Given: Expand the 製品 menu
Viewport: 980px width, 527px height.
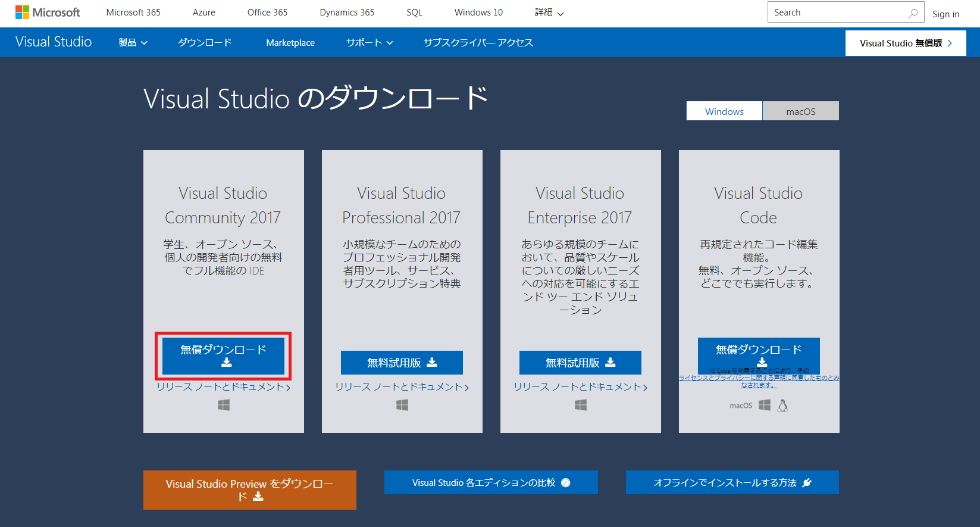Looking at the screenshot, I should 133,42.
